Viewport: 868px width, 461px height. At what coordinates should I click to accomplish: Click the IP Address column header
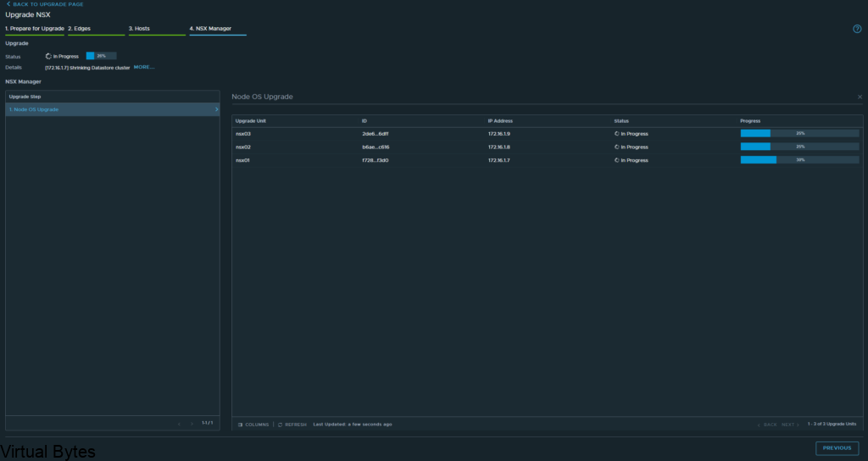(x=500, y=120)
